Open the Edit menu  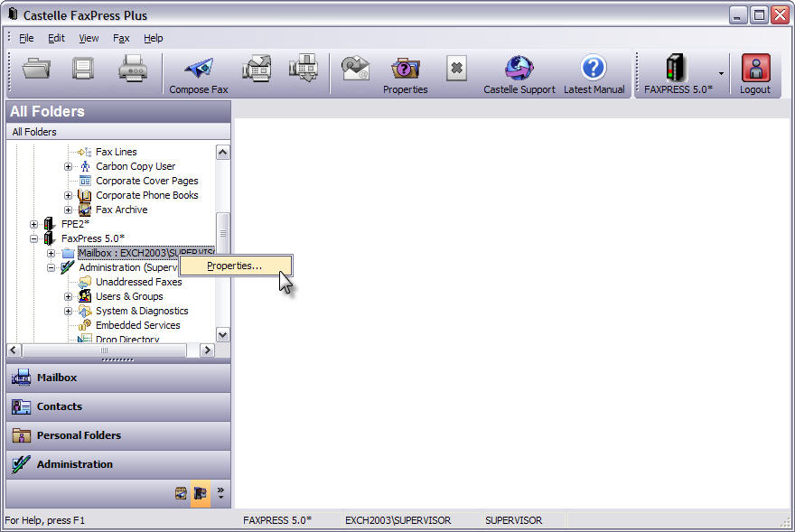point(56,38)
